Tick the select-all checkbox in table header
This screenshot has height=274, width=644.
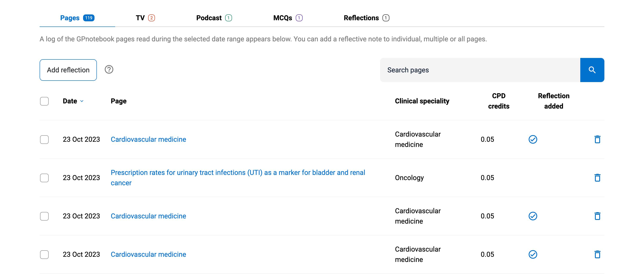44,101
